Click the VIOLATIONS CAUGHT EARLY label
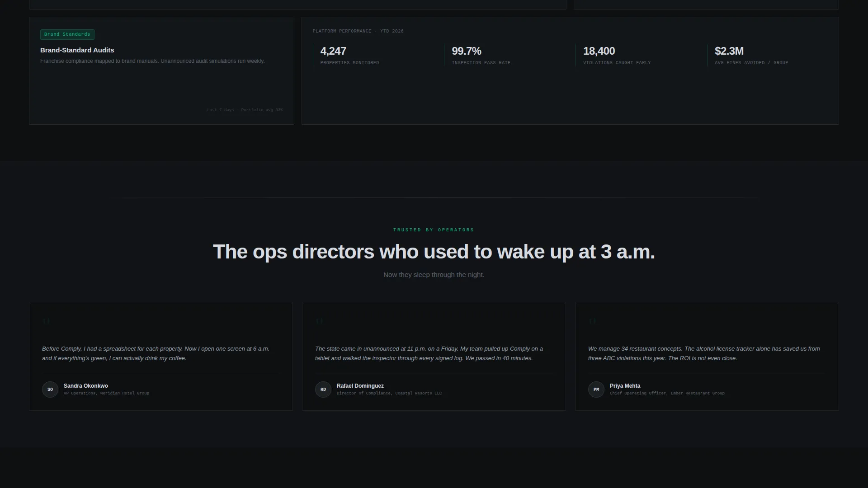Viewport: 868px width, 488px height. tap(617, 63)
